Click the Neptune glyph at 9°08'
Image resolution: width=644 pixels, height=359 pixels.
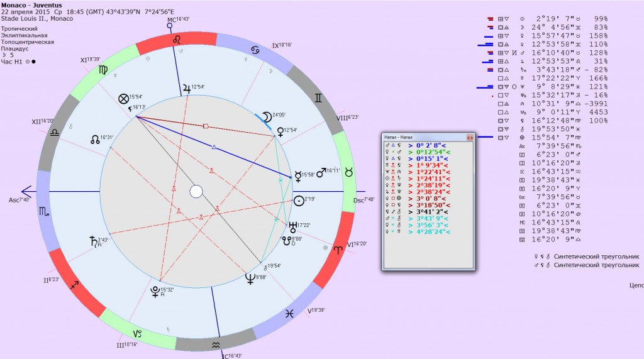click(x=250, y=279)
